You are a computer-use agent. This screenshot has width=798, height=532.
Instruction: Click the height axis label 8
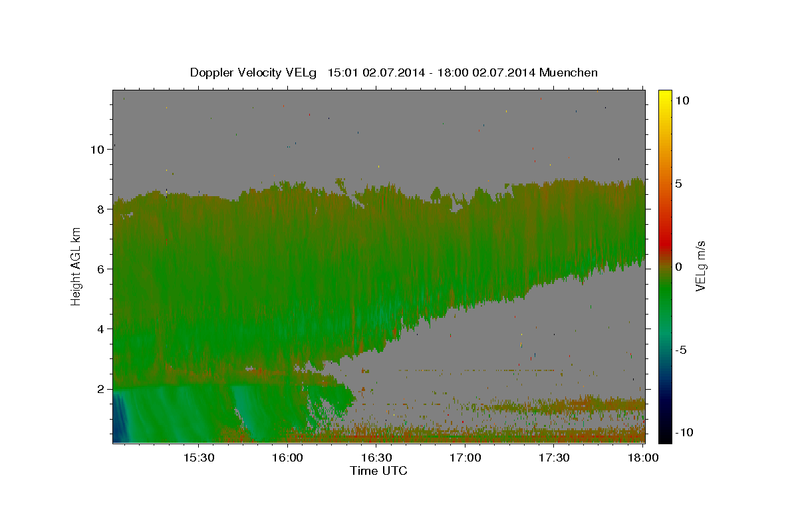102,209
